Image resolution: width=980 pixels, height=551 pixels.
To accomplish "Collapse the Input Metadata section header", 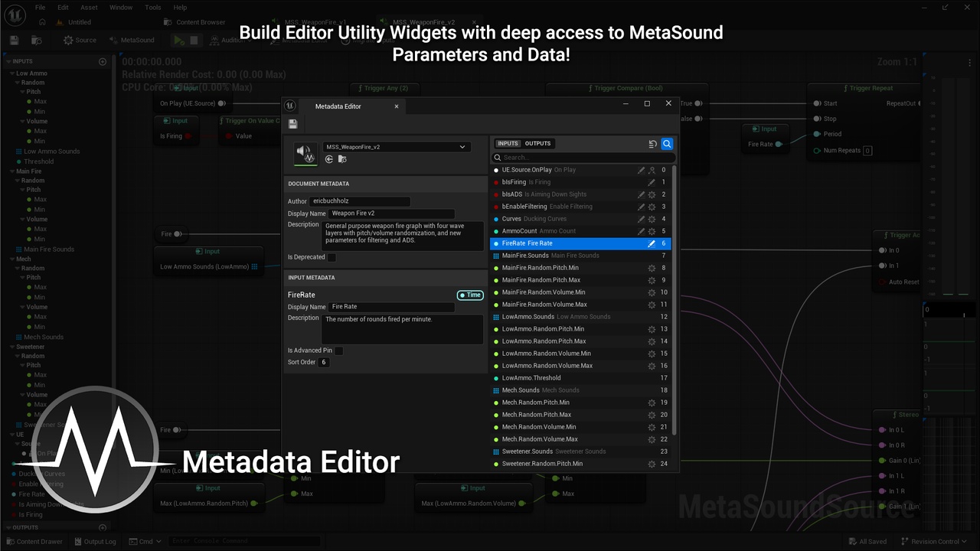I will pyautogui.click(x=312, y=278).
